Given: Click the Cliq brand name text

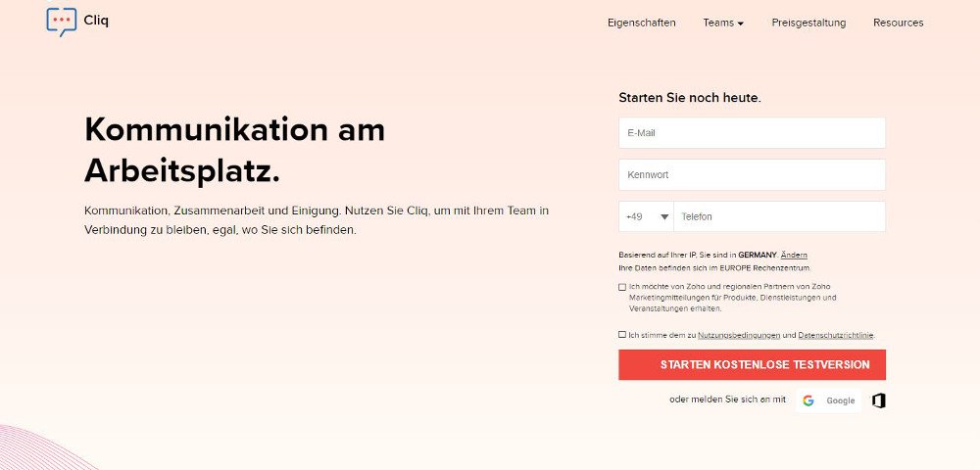Looking at the screenshot, I should (x=96, y=20).
